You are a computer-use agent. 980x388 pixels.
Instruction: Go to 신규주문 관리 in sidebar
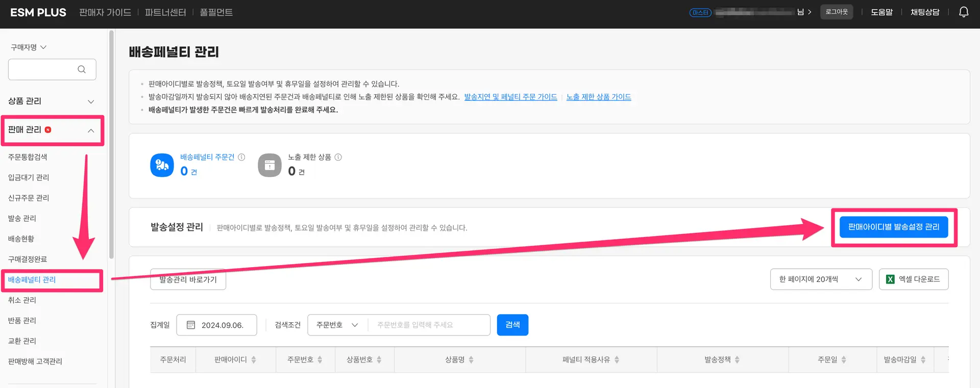[x=29, y=198]
